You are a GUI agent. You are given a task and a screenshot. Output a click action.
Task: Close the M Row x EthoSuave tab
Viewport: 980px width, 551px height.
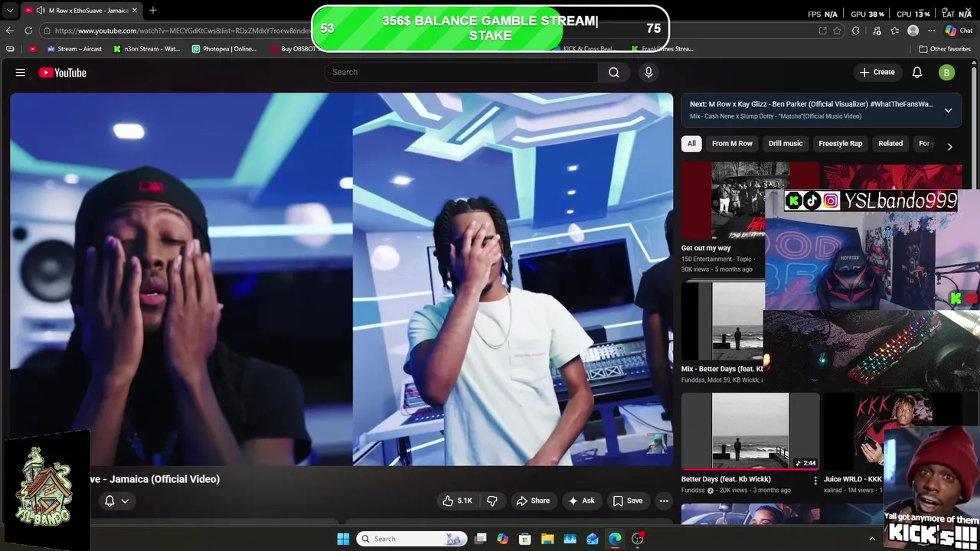[x=135, y=11]
